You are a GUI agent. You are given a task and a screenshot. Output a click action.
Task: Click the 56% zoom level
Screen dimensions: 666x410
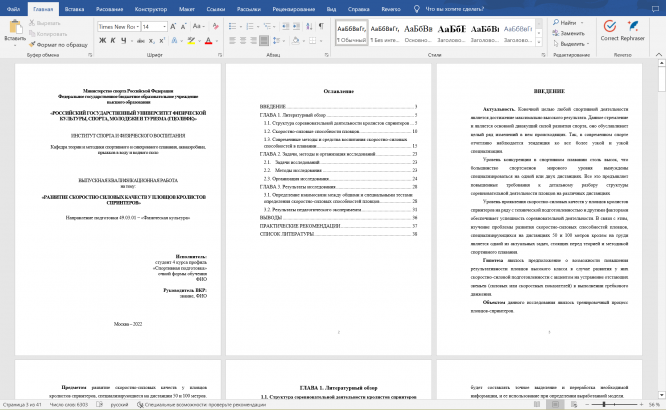(654, 404)
